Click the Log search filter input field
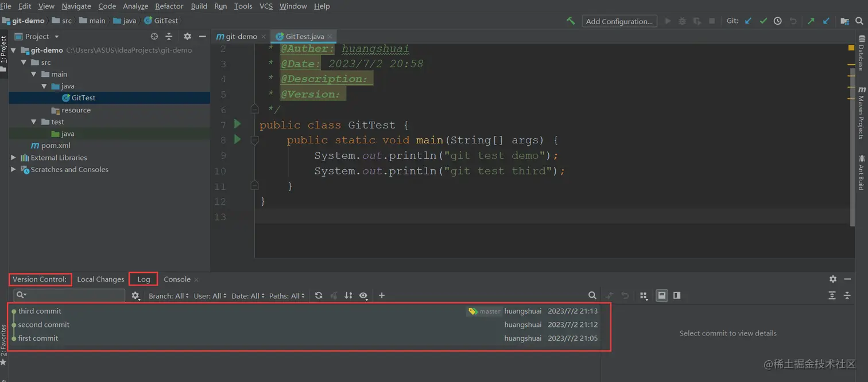 click(69, 295)
